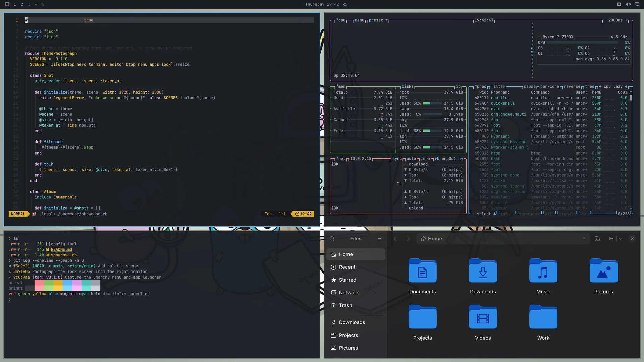
Task: Click the search icon in Files
Action: coord(332,239)
